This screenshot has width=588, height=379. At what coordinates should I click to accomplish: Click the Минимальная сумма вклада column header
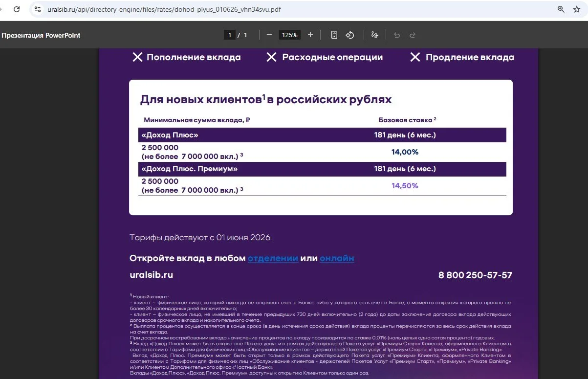click(197, 120)
